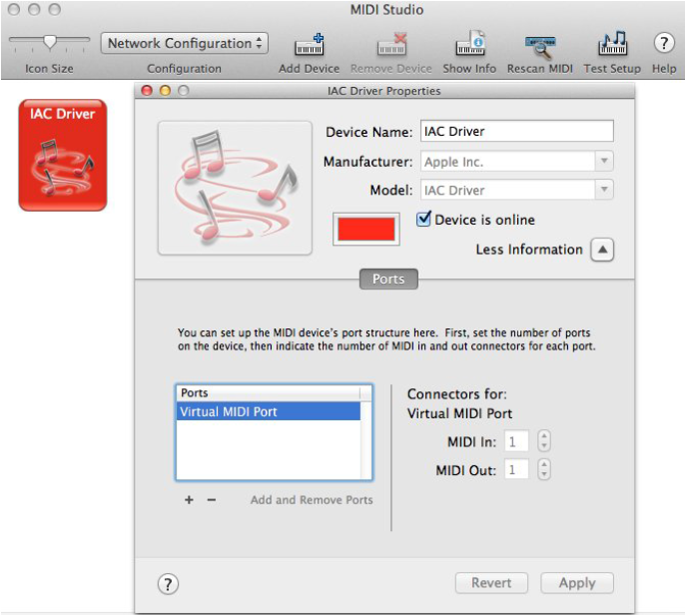Click the Device Name text field
This screenshot has height=616, width=686.
click(x=516, y=131)
